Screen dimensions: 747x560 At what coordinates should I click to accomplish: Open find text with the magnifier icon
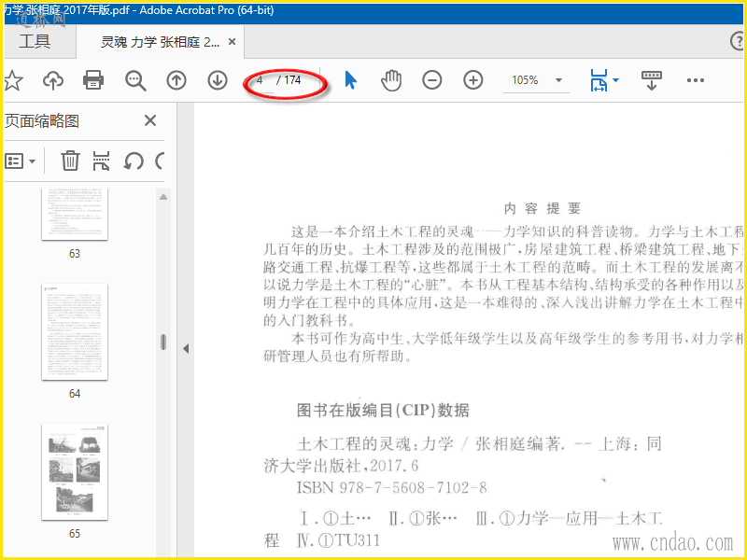pos(135,80)
